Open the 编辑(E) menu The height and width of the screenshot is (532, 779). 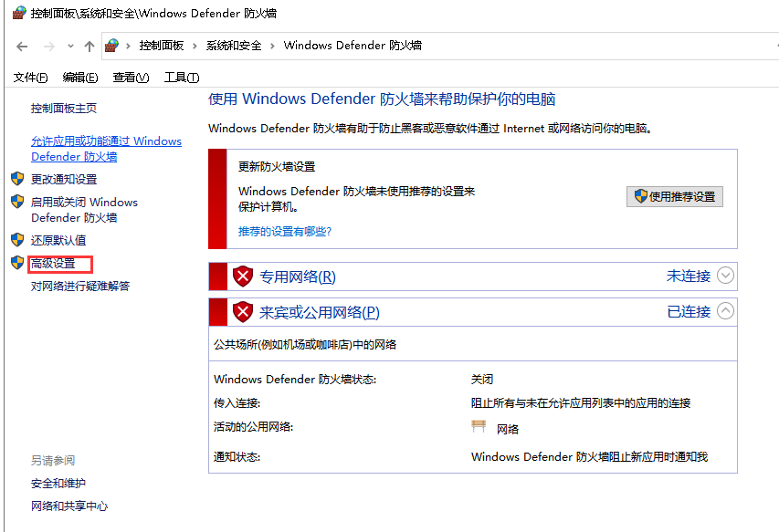coord(80,78)
